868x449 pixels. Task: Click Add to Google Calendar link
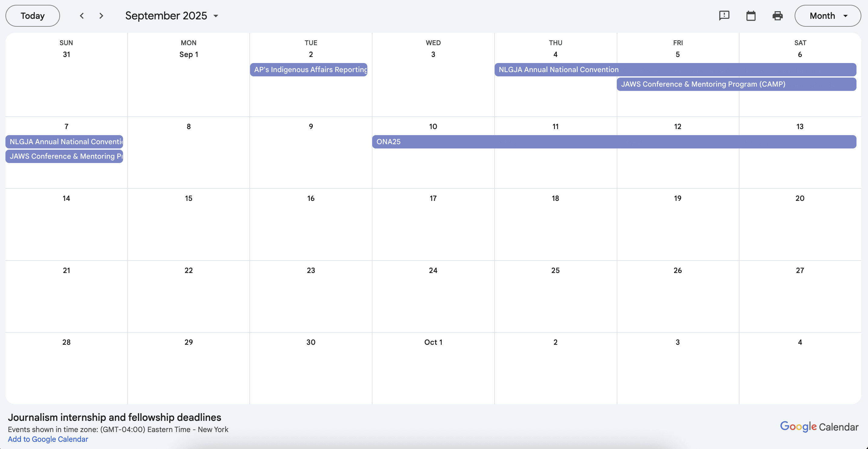(48, 439)
